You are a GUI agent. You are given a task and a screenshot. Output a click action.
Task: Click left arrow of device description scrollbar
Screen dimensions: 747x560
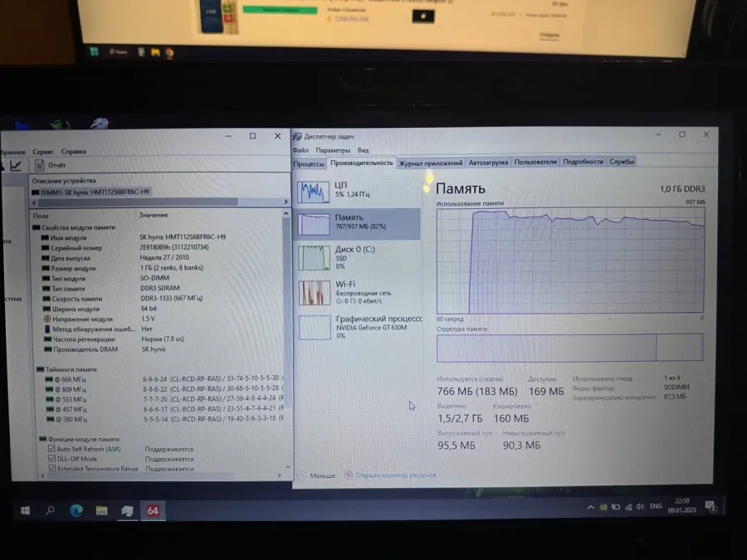coord(34,203)
